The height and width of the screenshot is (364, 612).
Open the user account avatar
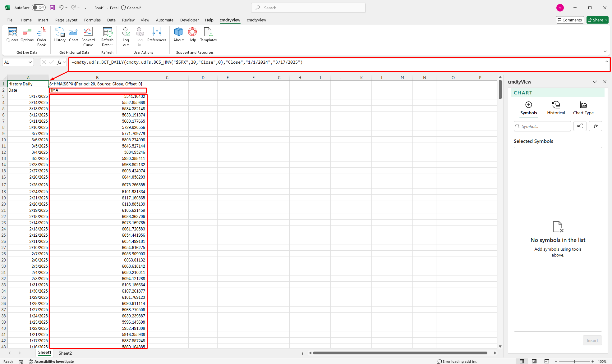[x=560, y=8]
